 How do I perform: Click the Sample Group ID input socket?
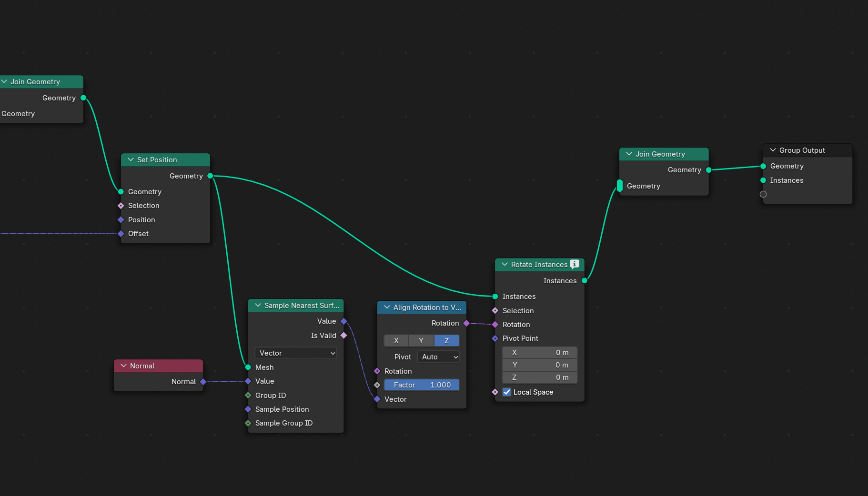coord(248,423)
